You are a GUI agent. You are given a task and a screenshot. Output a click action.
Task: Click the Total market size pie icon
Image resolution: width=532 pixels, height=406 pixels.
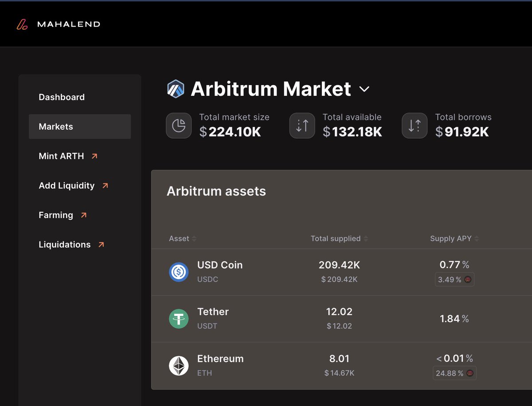pyautogui.click(x=179, y=125)
